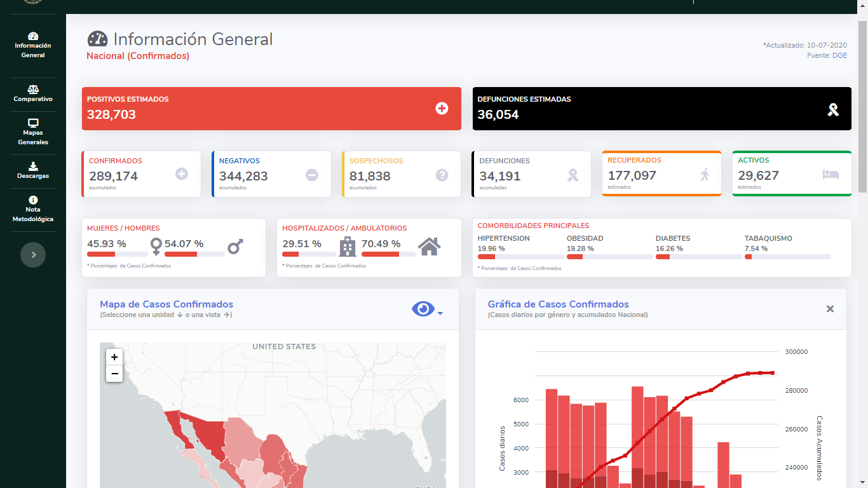Click the Positivos Estimados 328,703 card
This screenshot has height=488, width=868.
[x=271, y=109]
